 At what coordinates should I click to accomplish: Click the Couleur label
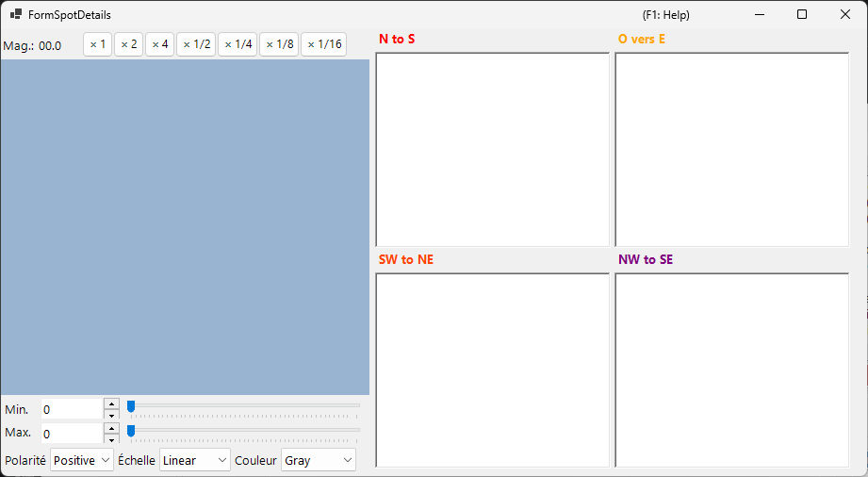click(255, 460)
